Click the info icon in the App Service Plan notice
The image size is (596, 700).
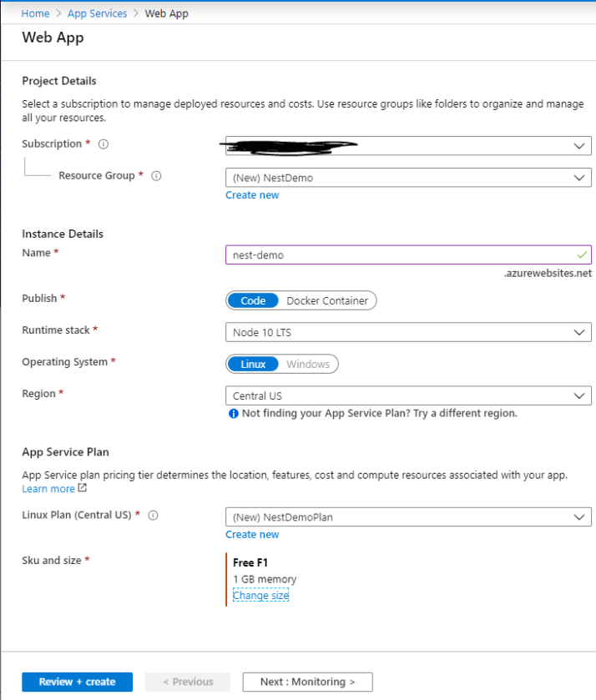[233, 412]
